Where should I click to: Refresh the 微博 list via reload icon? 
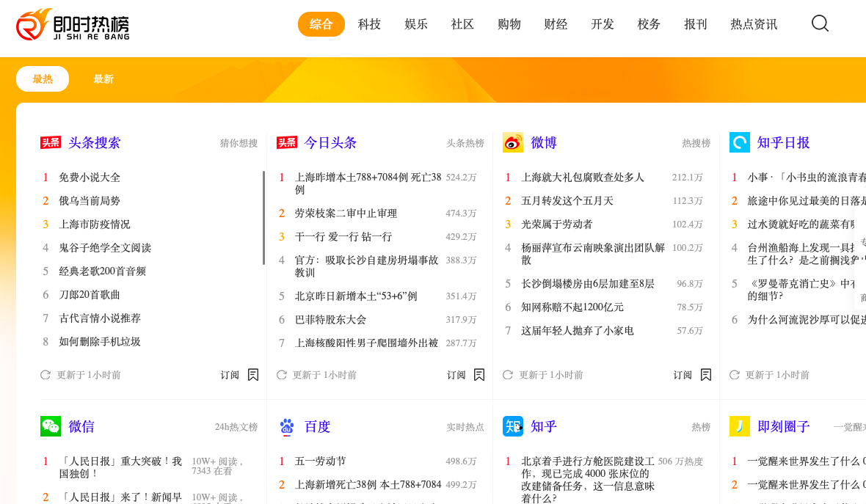coord(508,375)
